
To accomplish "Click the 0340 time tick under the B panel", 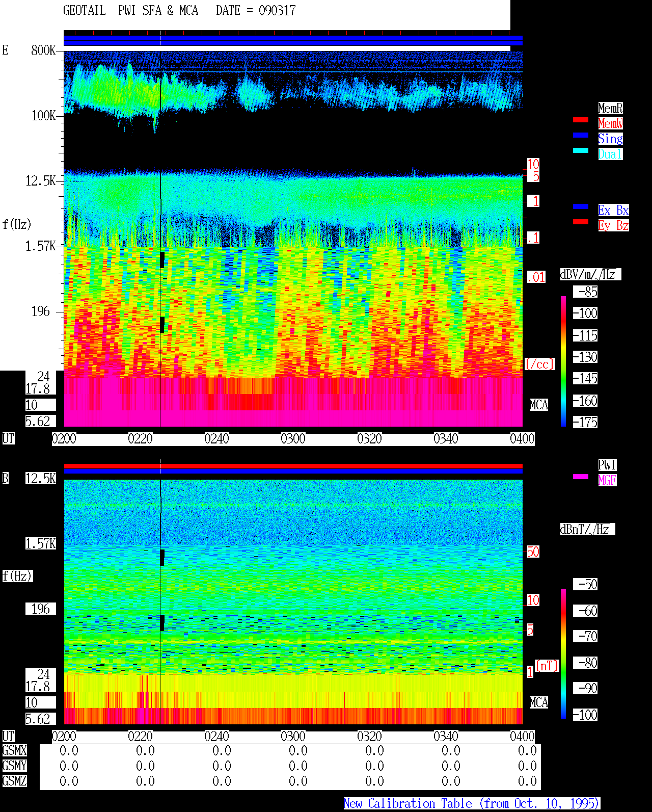I will pyautogui.click(x=446, y=736).
